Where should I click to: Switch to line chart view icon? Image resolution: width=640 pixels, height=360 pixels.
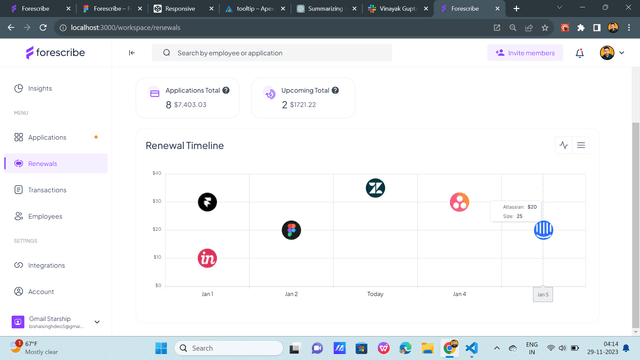click(x=564, y=145)
